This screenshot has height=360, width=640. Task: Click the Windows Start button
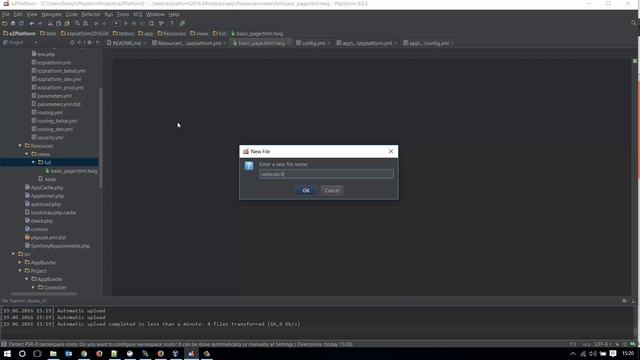pyautogui.click(x=7, y=354)
